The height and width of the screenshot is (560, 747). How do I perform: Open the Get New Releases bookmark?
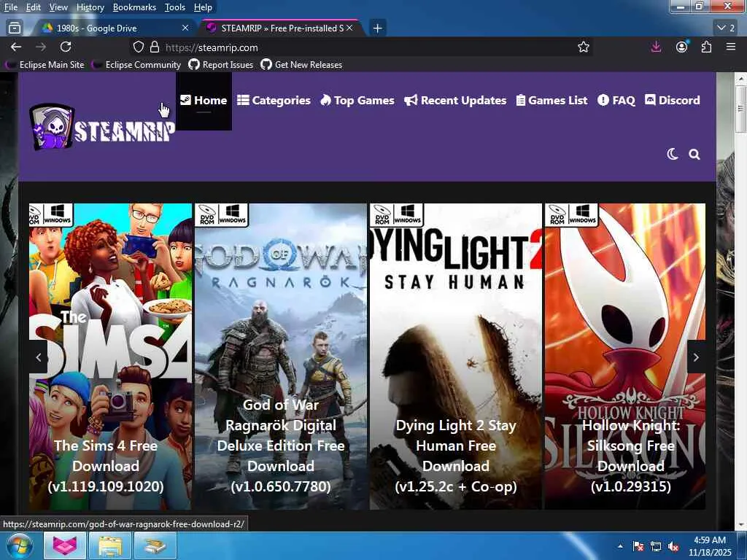(301, 65)
